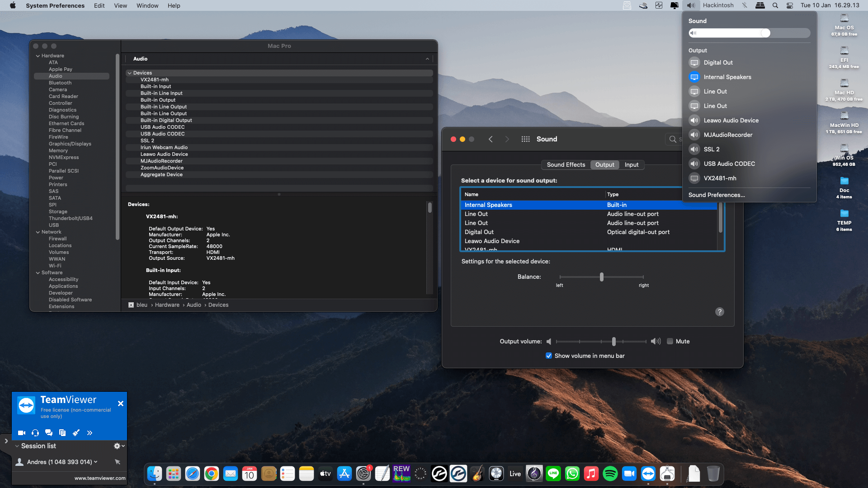Click the show all preferences grid icon
Viewport: 868px width, 488px height.
[525, 139]
